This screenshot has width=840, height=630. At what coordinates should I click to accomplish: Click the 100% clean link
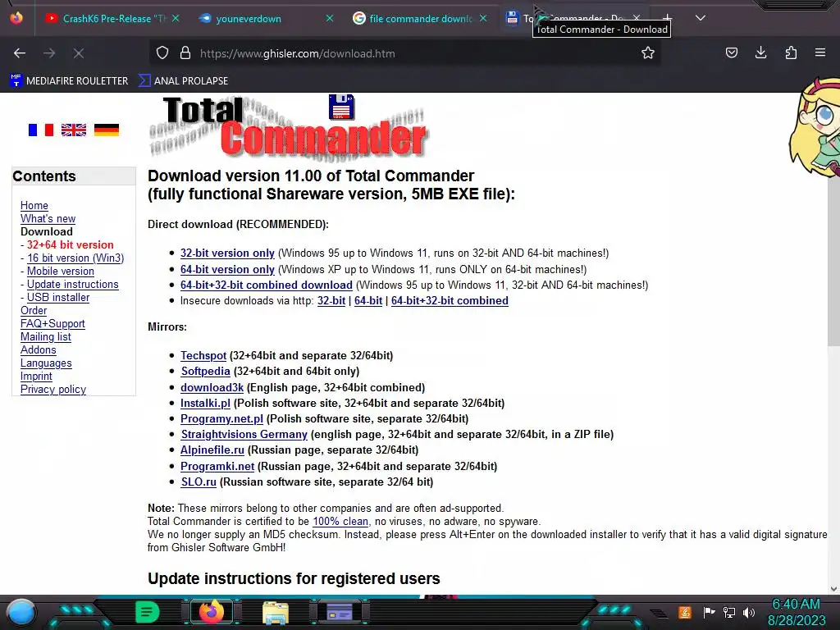coord(340,521)
